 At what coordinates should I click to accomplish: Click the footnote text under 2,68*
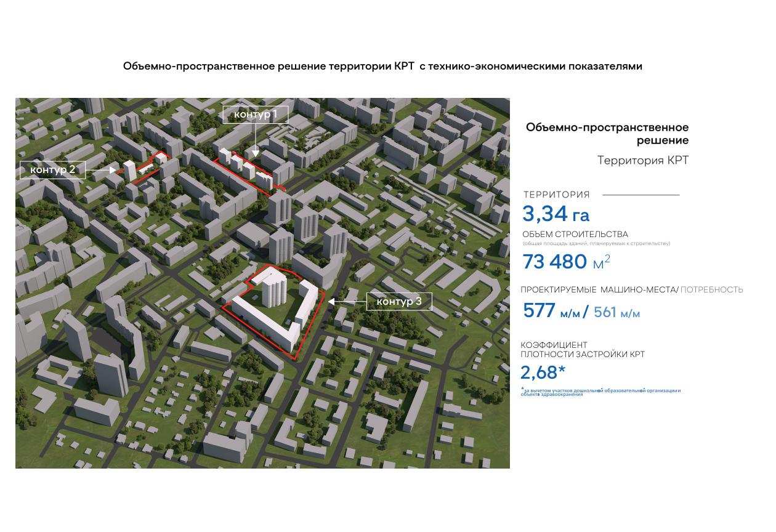[x=600, y=392]
